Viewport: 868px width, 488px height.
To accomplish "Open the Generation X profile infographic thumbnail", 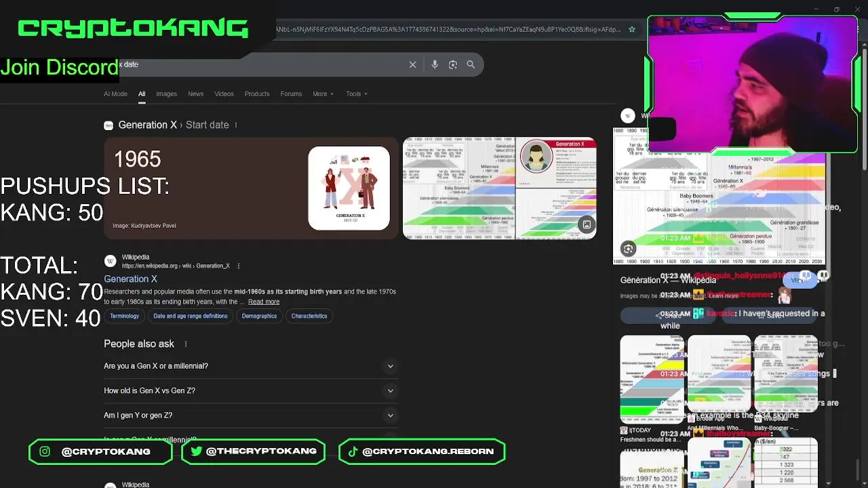I will (556, 163).
